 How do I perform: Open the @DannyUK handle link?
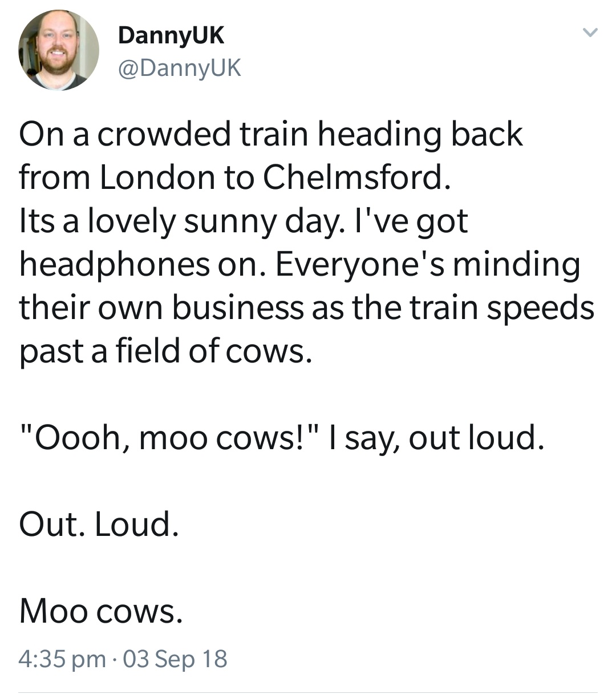click(x=179, y=68)
